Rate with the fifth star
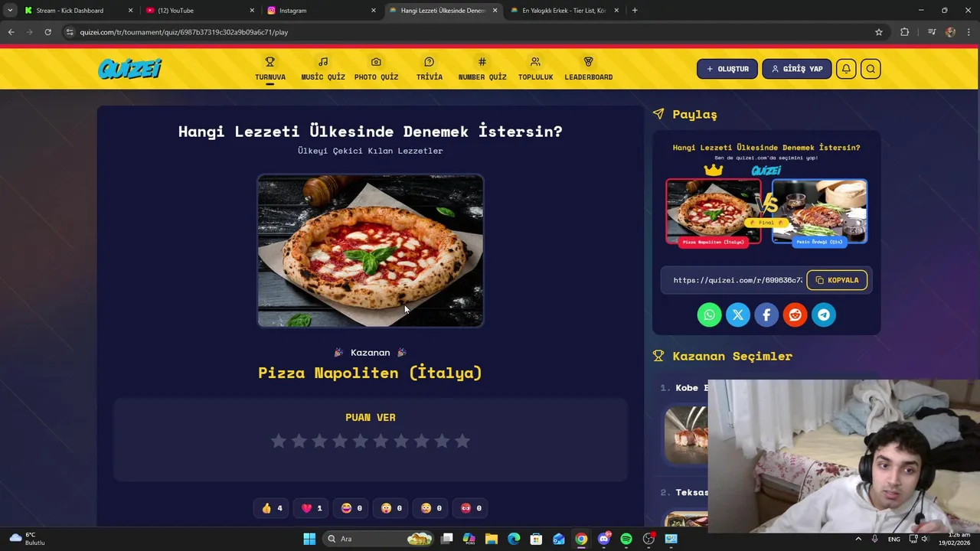 361,441
